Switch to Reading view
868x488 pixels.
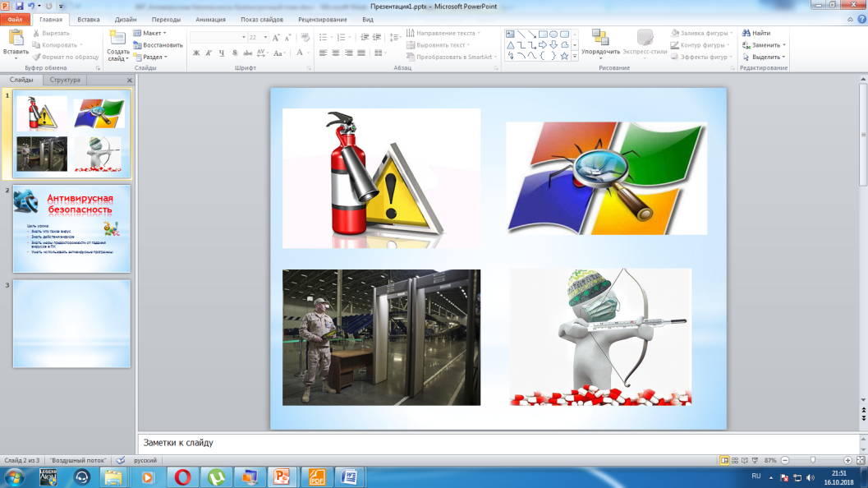pyautogui.click(x=745, y=460)
